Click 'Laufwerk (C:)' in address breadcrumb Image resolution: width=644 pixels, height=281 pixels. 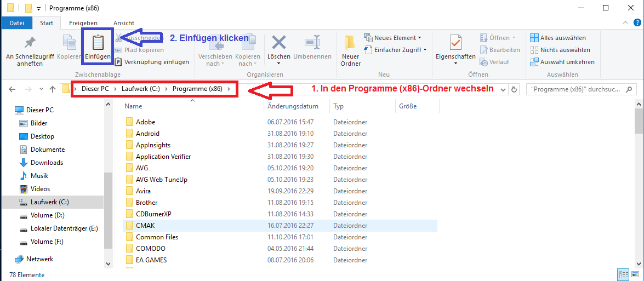click(140, 89)
